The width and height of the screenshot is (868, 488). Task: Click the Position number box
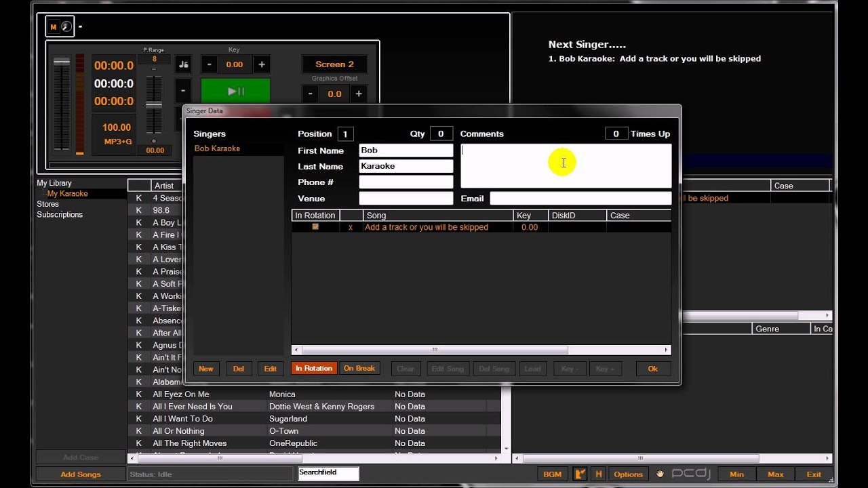[345, 134]
